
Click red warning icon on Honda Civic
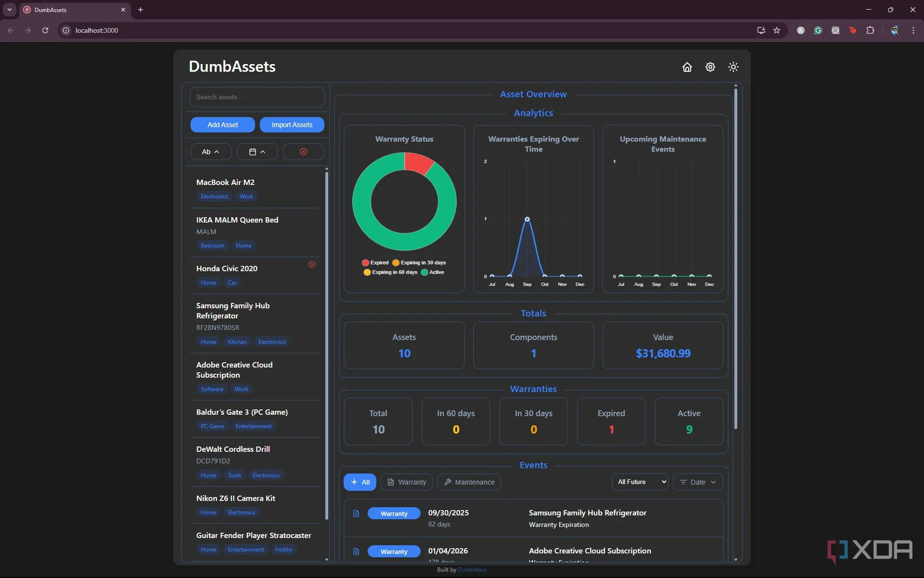pos(312,264)
